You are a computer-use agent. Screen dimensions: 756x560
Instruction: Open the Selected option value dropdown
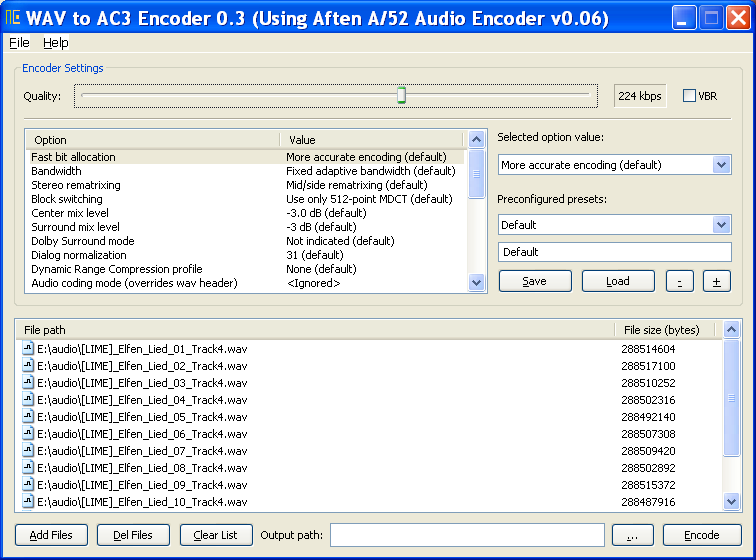click(721, 165)
